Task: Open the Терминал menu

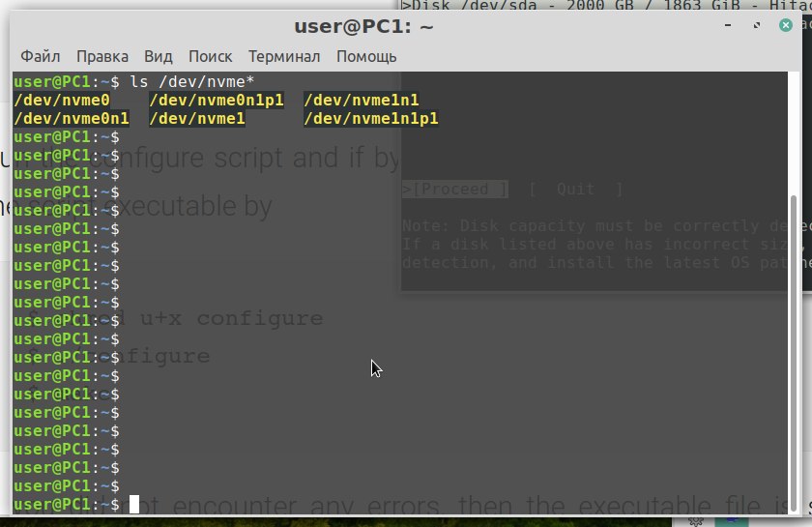Action: 284,56
